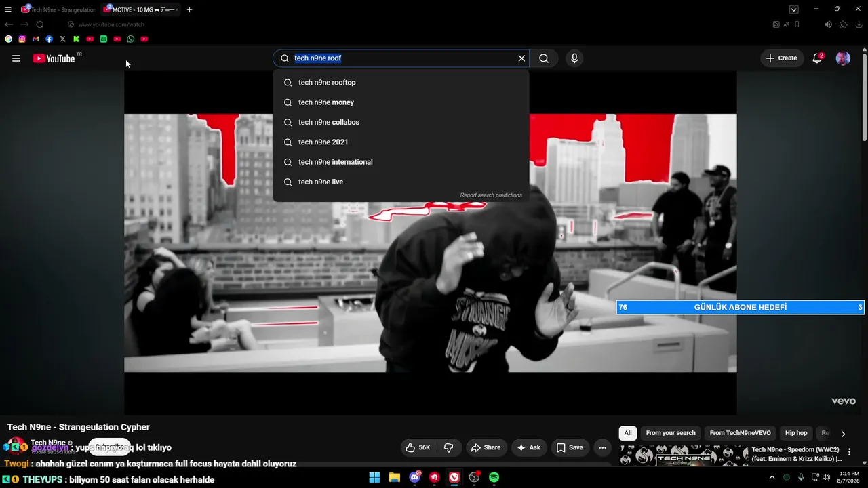This screenshot has width=868, height=488.
Task: Open a new browser tab
Action: pos(189,9)
